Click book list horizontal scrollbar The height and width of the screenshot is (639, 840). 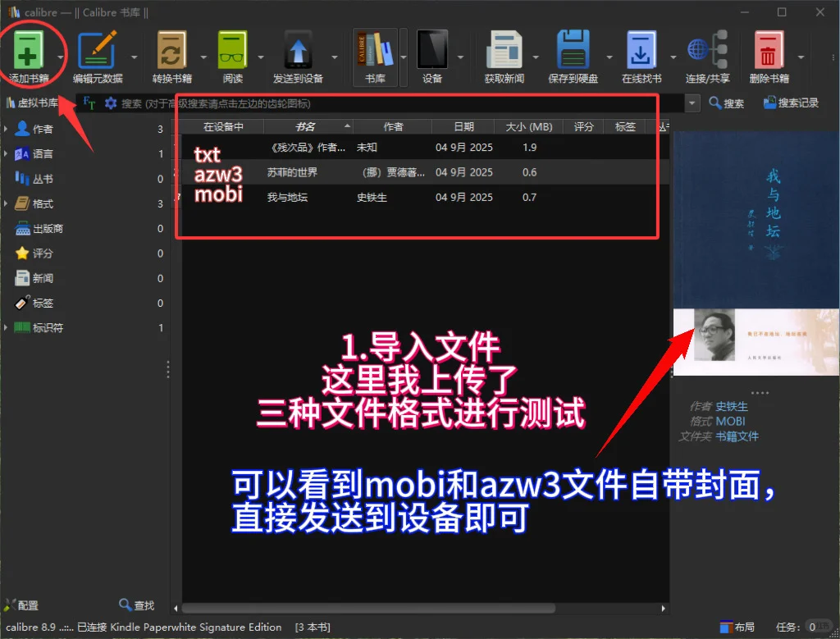coord(368,609)
